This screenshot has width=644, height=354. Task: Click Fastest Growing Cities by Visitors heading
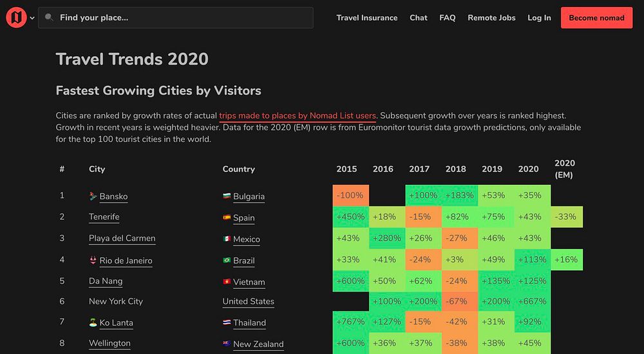click(x=158, y=91)
